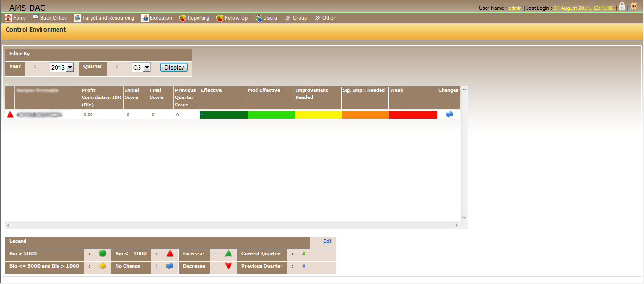644x284 pixels.
Task: Open the Quarter dropdown showing Q3
Action: [x=141, y=68]
